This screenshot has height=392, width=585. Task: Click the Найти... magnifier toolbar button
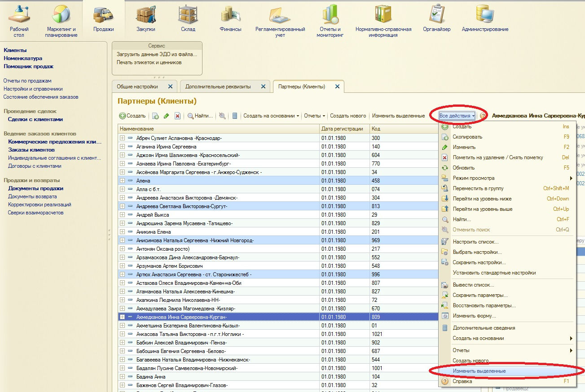click(x=200, y=116)
